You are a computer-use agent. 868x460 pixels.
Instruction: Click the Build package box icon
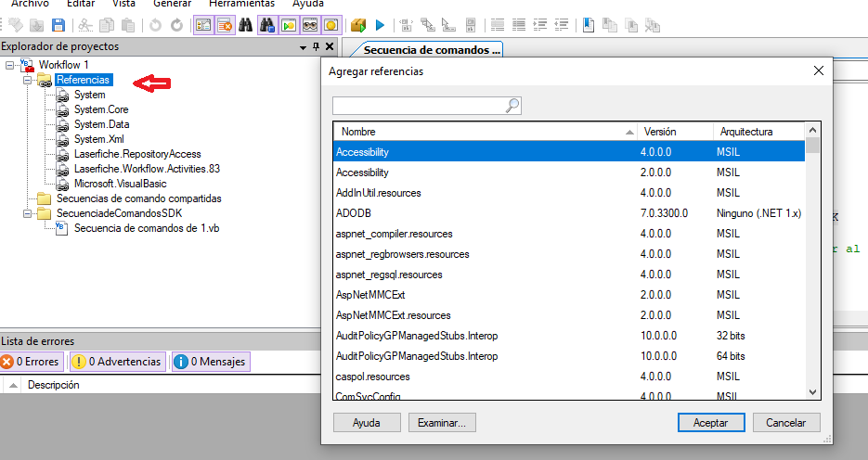pyautogui.click(x=359, y=25)
